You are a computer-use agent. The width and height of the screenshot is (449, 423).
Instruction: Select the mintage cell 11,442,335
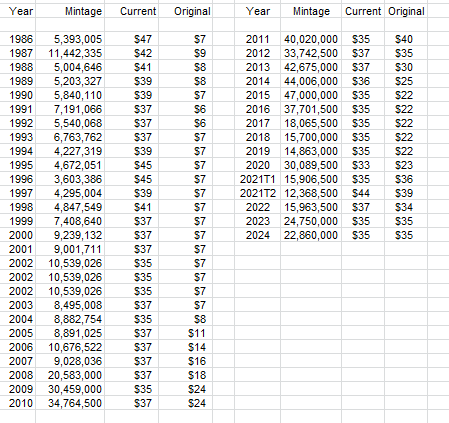(70, 53)
